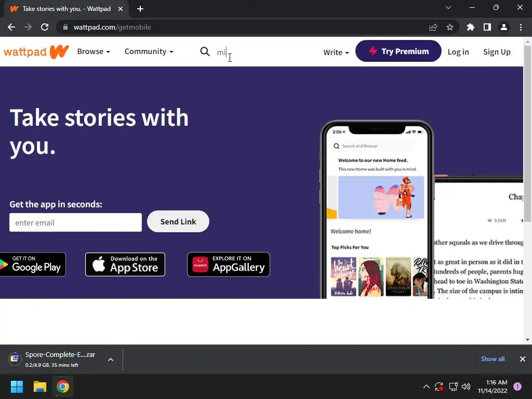Click the volume speaker tray icon

466,387
